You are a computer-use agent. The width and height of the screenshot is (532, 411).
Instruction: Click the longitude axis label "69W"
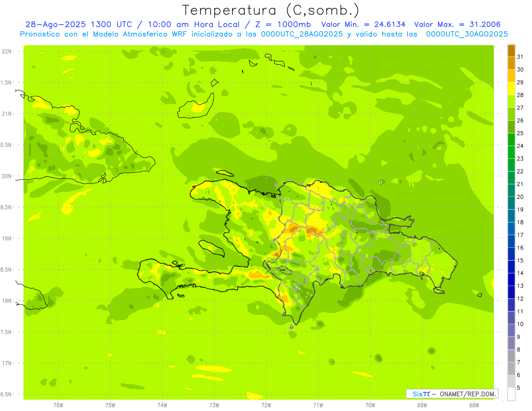click(x=422, y=405)
